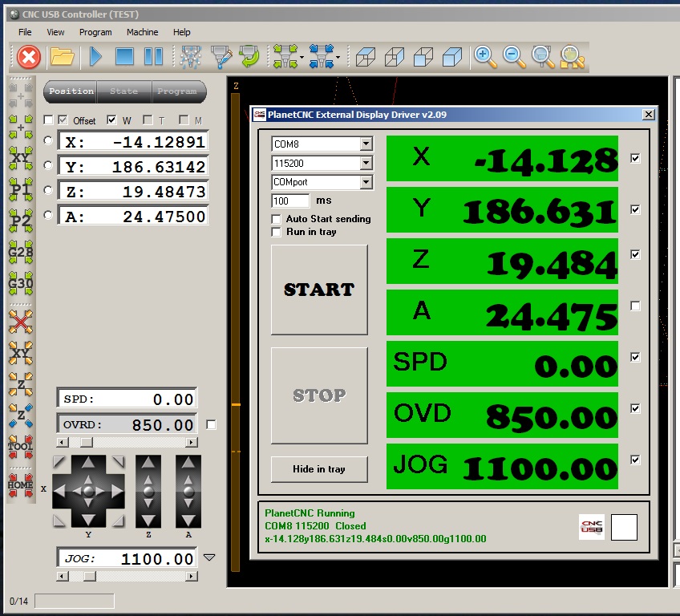The image size is (680, 616).
Task: Select the A axis radio button
Action: 48,215
